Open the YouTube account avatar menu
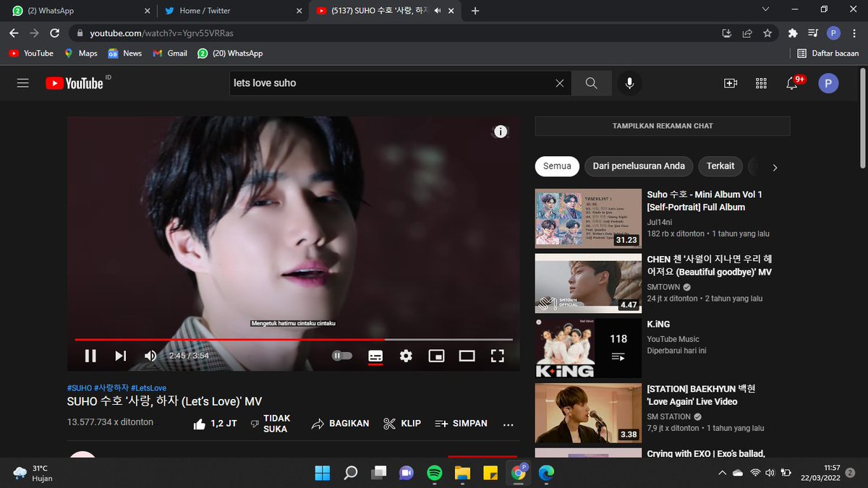The width and height of the screenshot is (868, 488). pyautogui.click(x=828, y=83)
